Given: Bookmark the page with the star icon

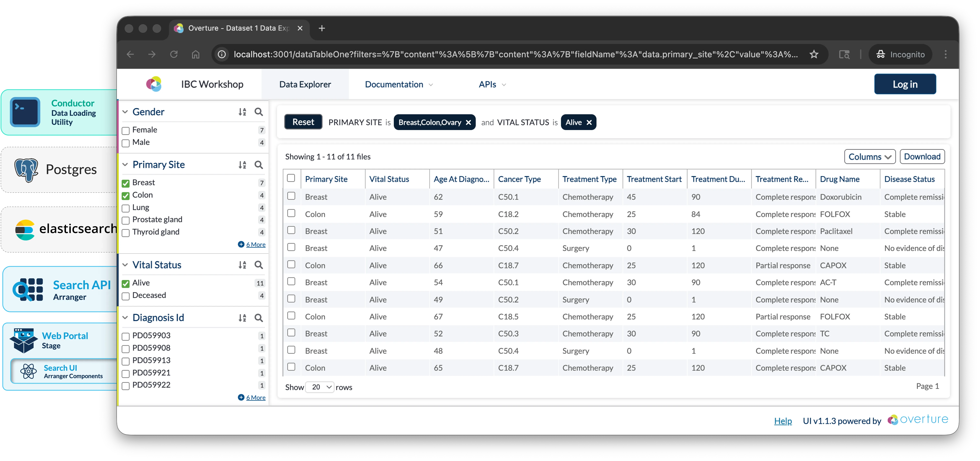Looking at the screenshot, I should coord(814,54).
